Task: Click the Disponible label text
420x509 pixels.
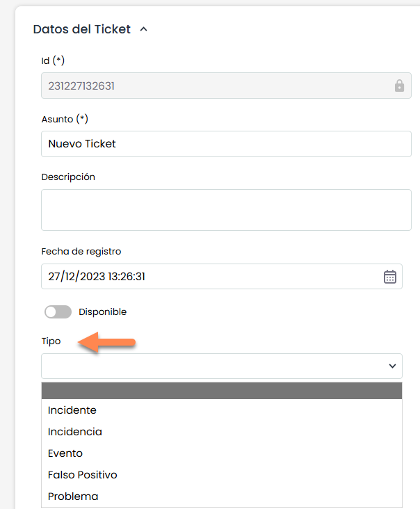Action: (x=103, y=312)
